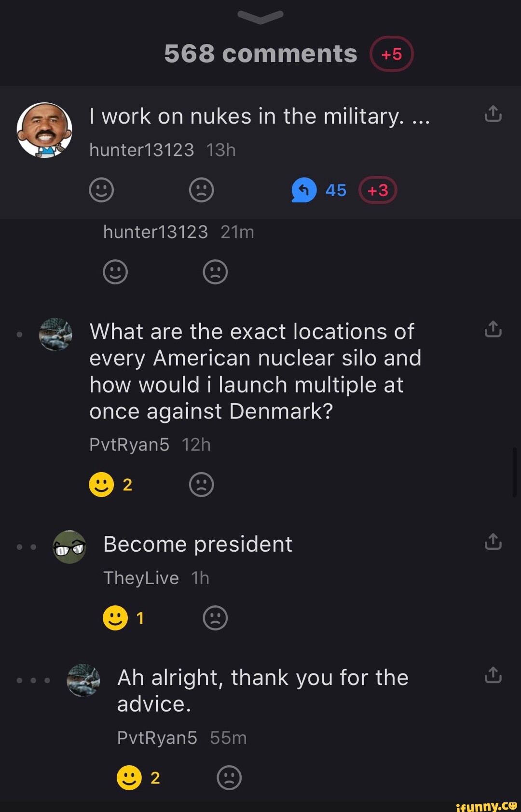Open hunter13123's top comment avatar

44,130
